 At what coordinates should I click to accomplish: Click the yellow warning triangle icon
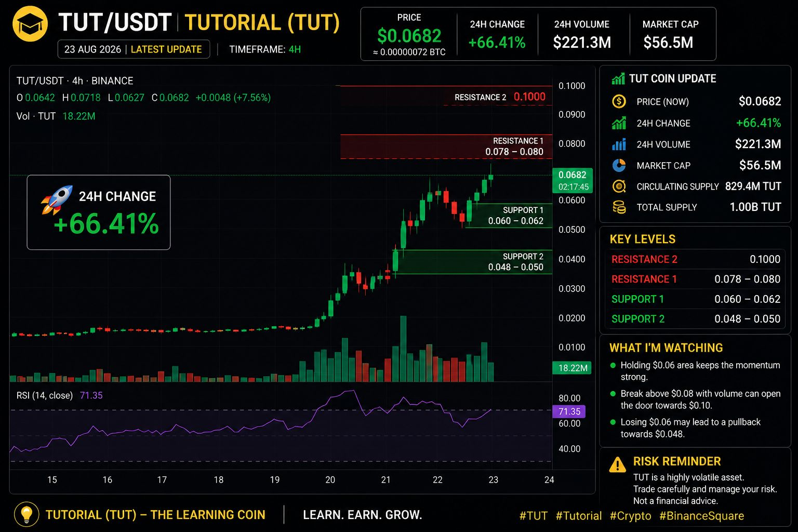pos(617,464)
